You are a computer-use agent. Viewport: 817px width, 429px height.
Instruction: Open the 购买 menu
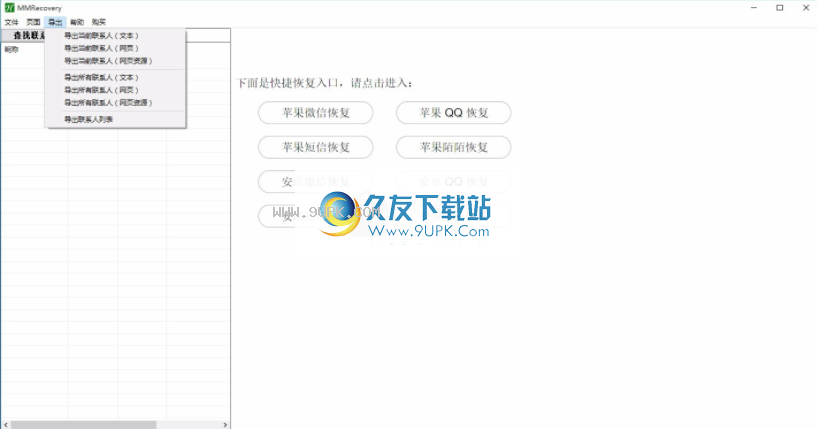point(98,22)
